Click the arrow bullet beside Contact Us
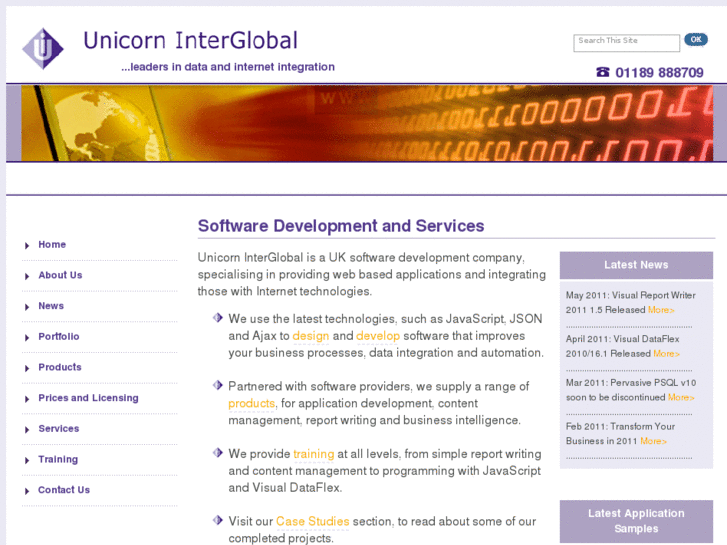 27,491
